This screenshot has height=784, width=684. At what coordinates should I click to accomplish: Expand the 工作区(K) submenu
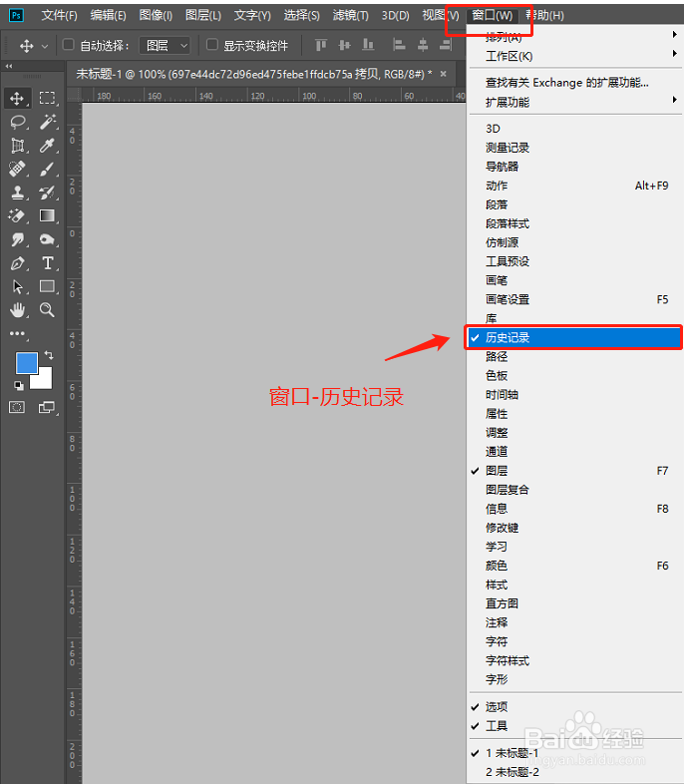tap(573, 56)
